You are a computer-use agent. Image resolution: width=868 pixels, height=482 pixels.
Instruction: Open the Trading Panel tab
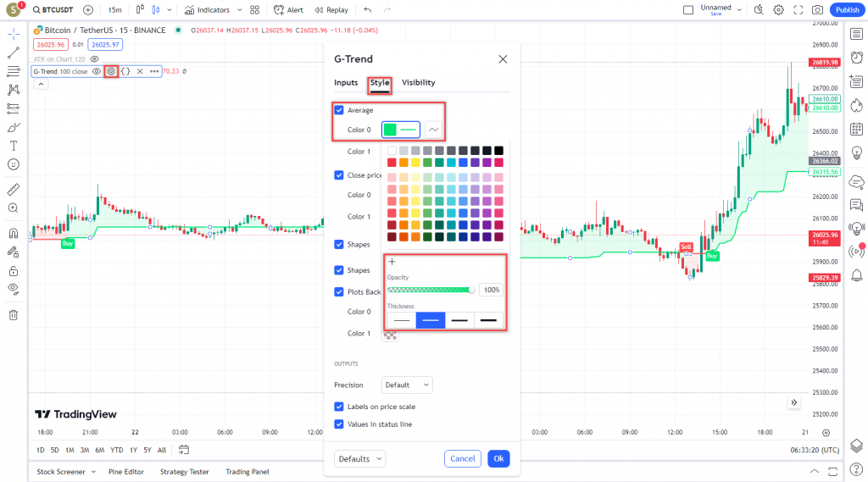[248, 472]
